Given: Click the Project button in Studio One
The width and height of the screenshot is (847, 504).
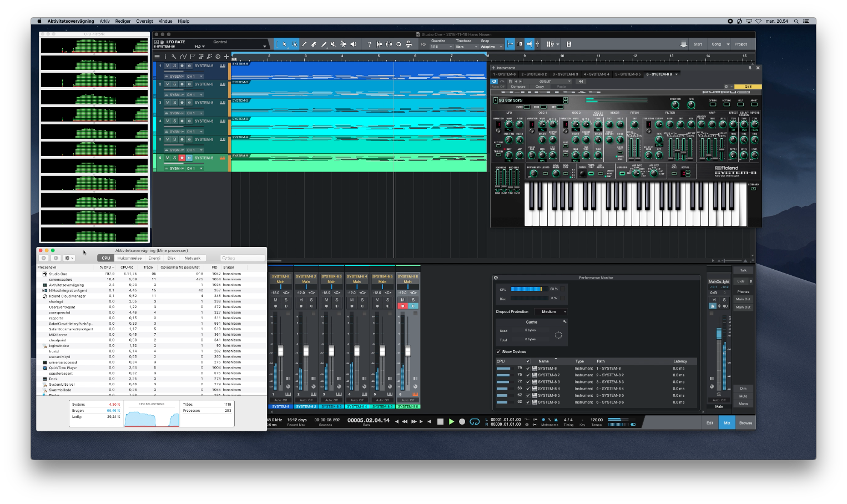Looking at the screenshot, I should point(741,44).
